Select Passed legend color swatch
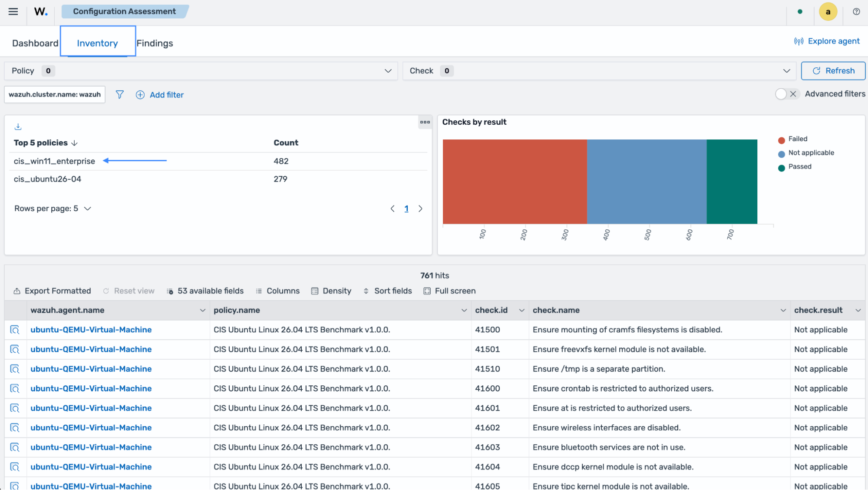868x490 pixels. point(781,168)
